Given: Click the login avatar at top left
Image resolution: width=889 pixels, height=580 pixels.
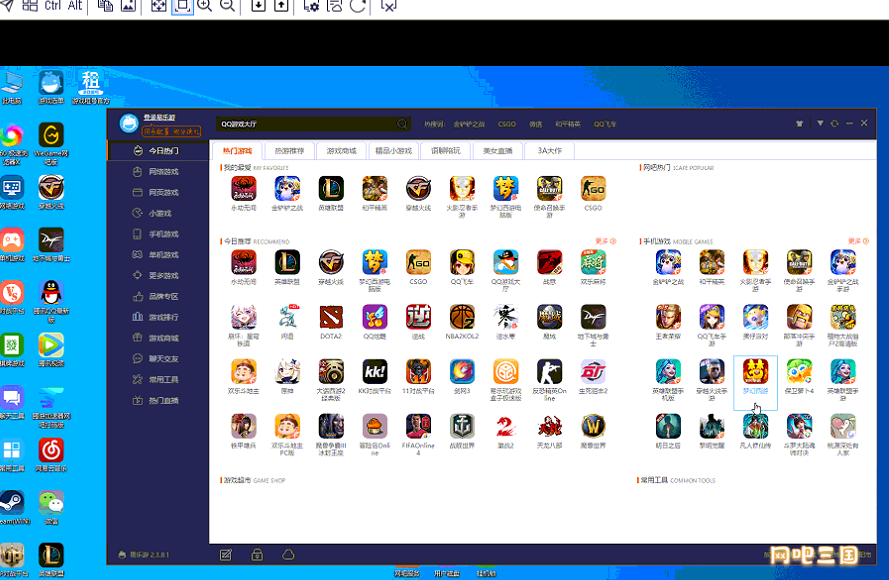Looking at the screenshot, I should click(129, 124).
